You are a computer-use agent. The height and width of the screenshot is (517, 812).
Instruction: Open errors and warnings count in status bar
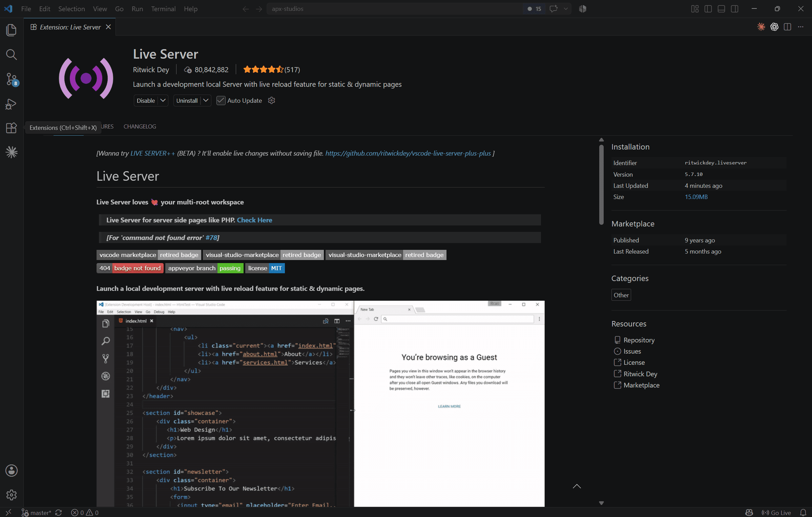pyautogui.click(x=85, y=513)
